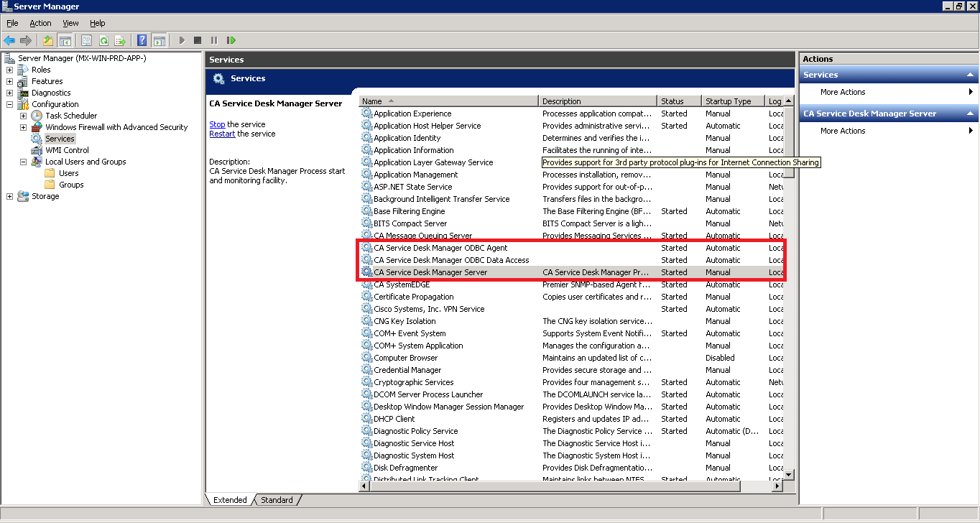Click the Stop Service square icon
This screenshot has width=980, height=523.
198,40
